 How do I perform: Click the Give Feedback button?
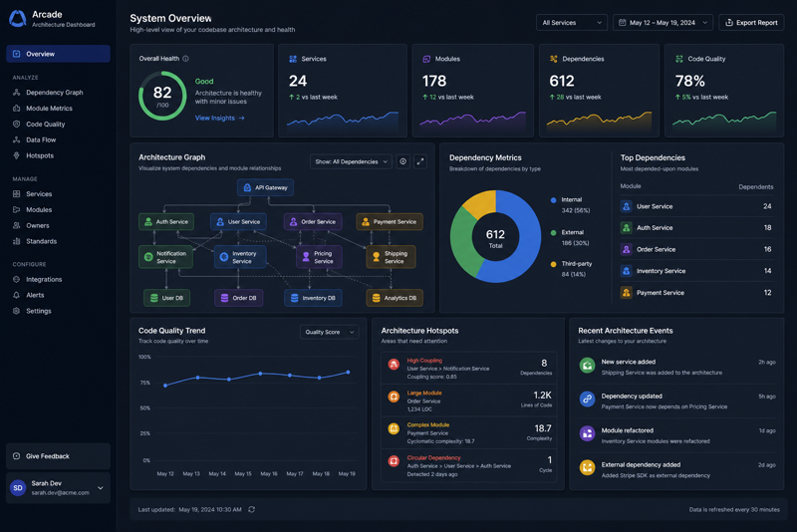[58, 456]
